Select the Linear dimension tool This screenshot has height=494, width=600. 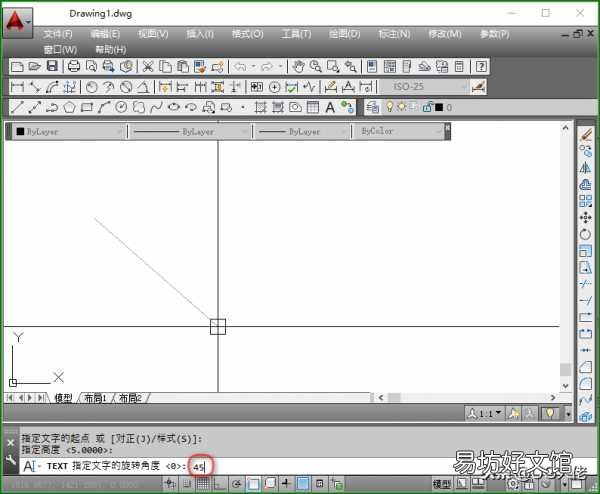click(17, 87)
